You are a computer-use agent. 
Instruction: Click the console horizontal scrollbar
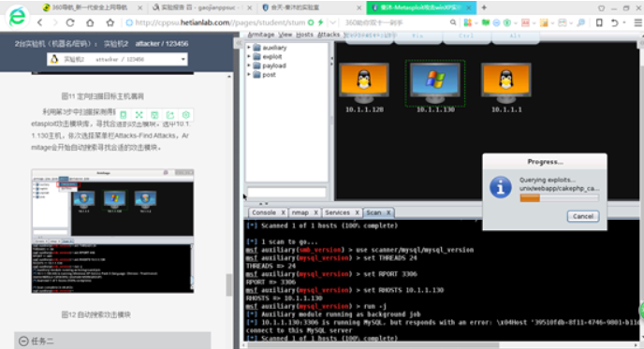(x=373, y=345)
